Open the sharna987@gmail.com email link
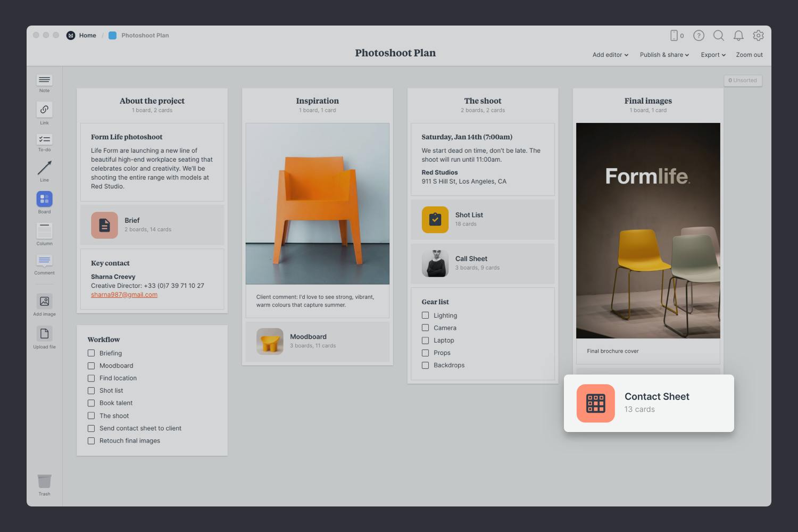The height and width of the screenshot is (532, 798). click(x=124, y=295)
